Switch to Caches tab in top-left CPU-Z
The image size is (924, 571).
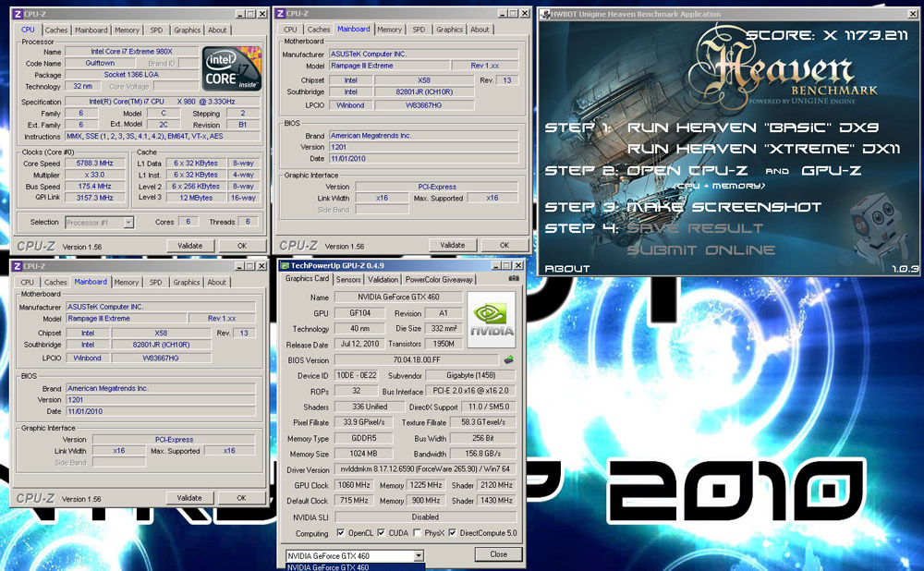point(56,30)
